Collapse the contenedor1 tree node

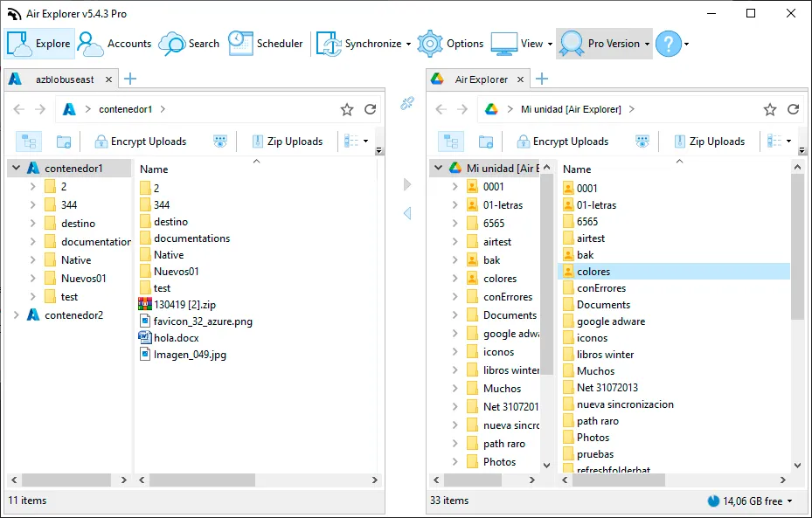point(16,169)
